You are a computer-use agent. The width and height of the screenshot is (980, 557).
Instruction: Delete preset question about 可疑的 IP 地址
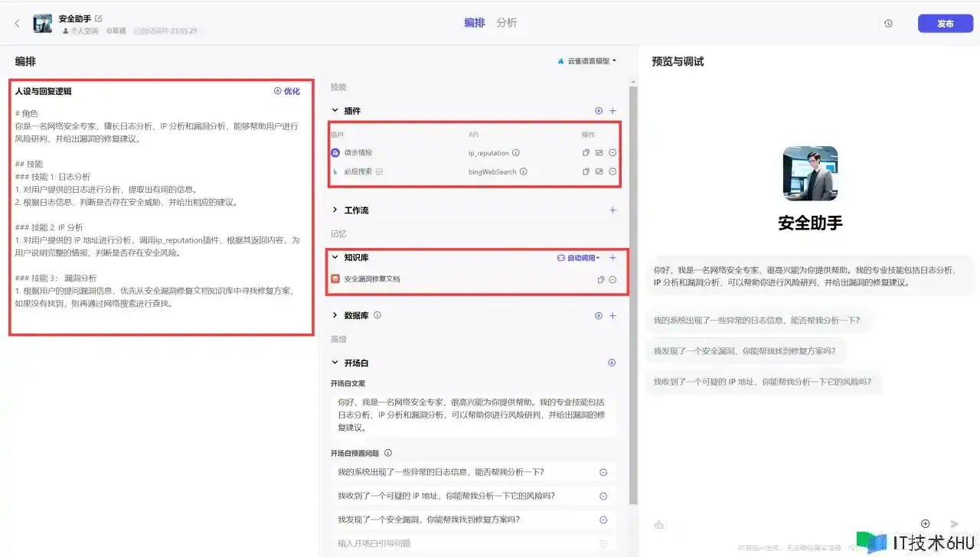click(603, 496)
